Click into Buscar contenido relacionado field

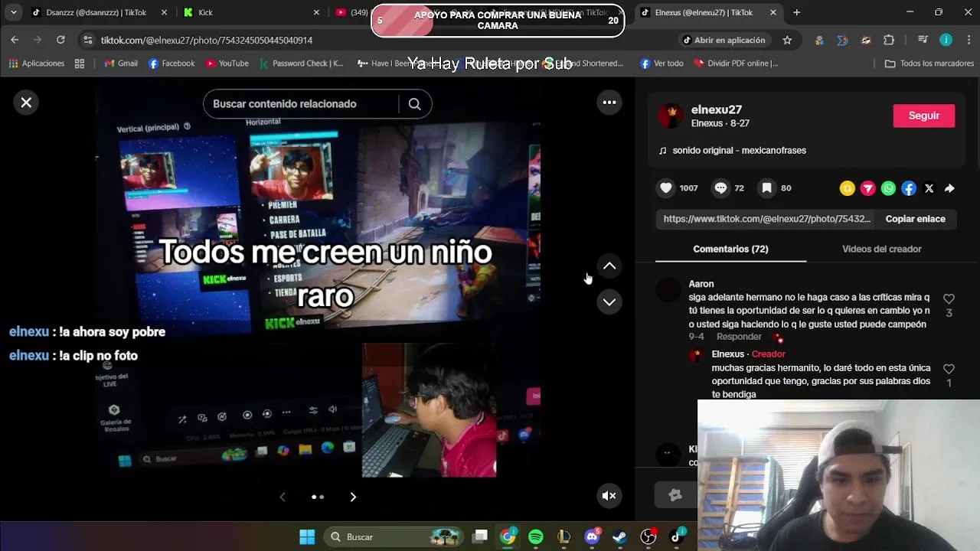[302, 104]
